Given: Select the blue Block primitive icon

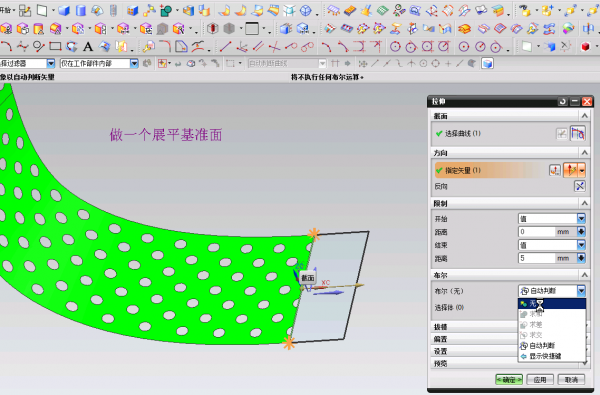Looking at the screenshot, I should [x=64, y=11].
